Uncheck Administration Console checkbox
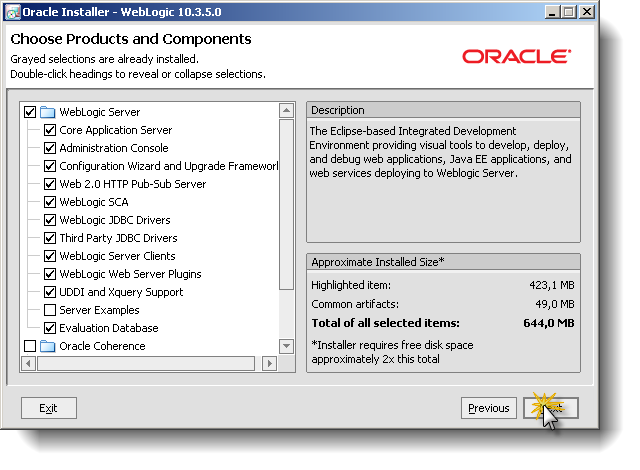Screen dimensions: 640x470 click(x=50, y=148)
